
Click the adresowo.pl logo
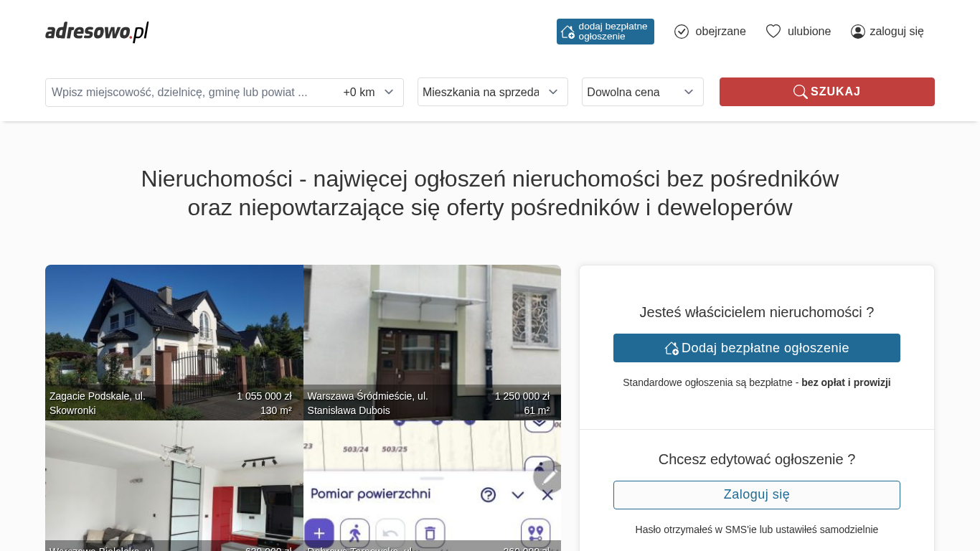97,32
